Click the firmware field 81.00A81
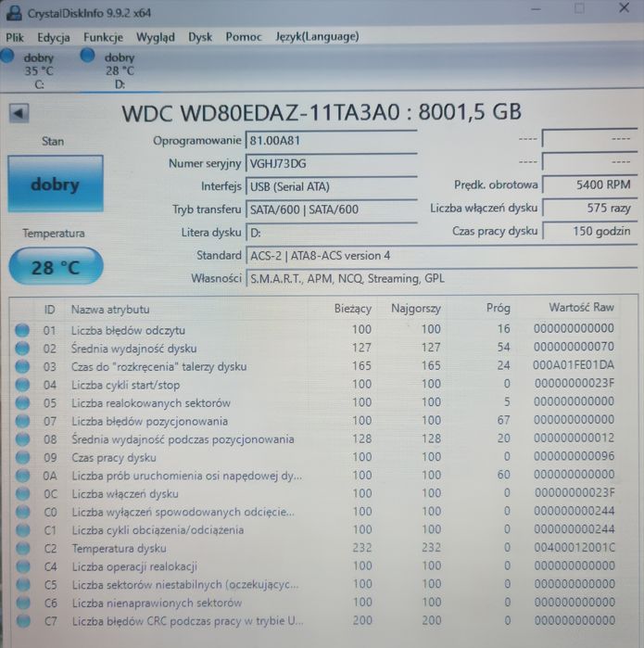The width and height of the screenshot is (644, 648). [x=332, y=141]
